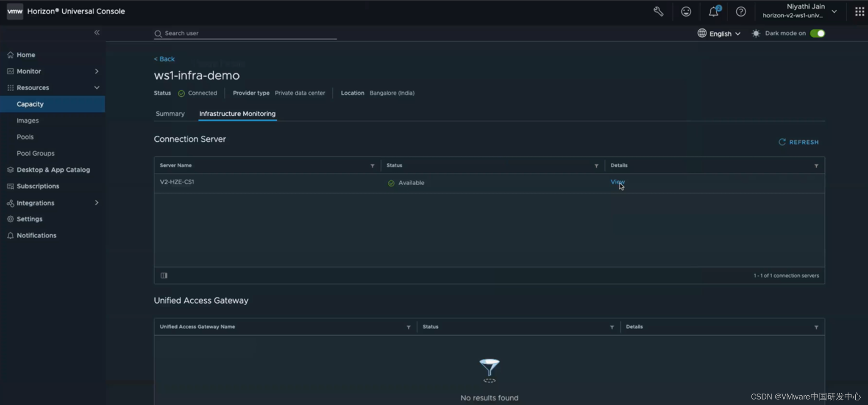868x405 pixels.
Task: Click the Connected status text
Action: (202, 93)
